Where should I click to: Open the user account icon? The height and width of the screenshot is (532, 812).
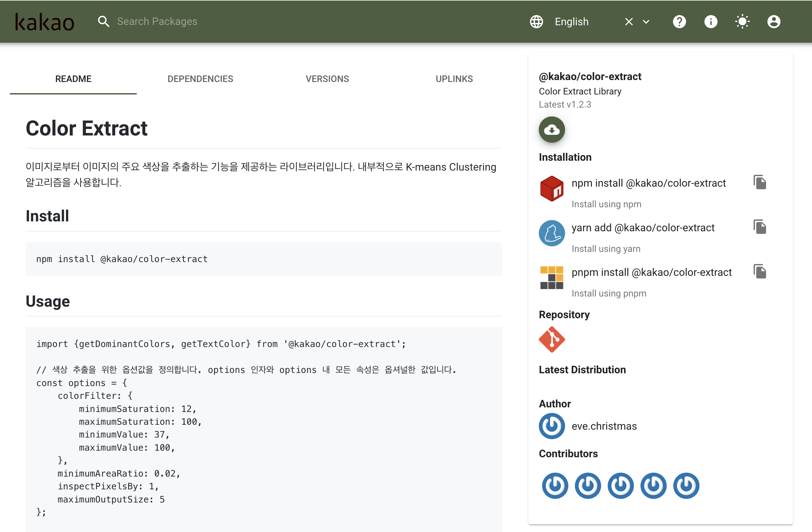(773, 22)
